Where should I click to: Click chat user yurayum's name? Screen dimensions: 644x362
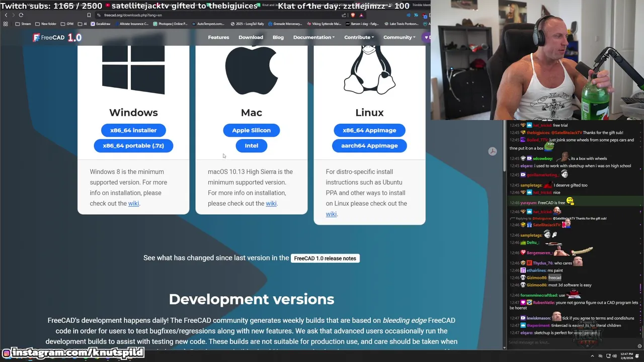[x=528, y=203]
